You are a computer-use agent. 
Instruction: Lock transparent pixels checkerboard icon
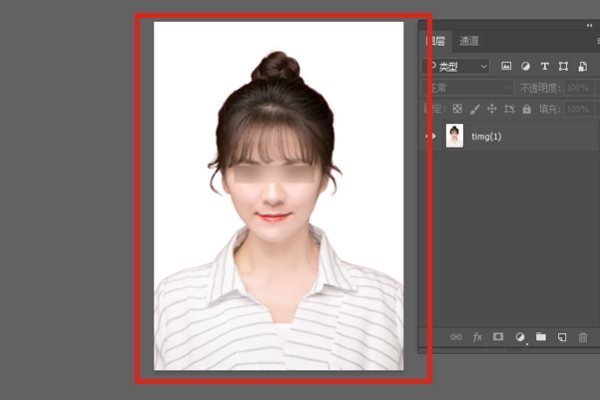click(457, 109)
